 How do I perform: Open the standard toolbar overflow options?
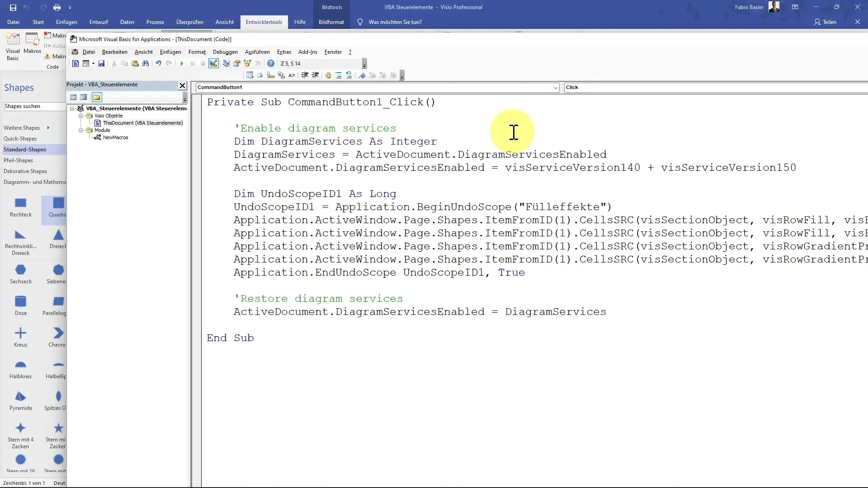364,64
